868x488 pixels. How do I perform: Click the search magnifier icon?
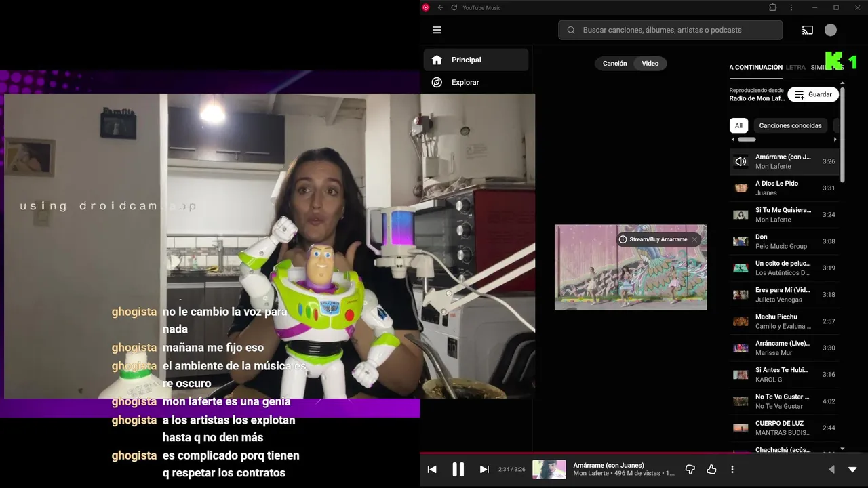click(571, 30)
